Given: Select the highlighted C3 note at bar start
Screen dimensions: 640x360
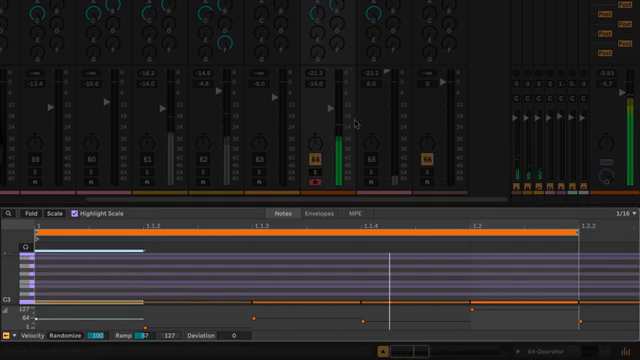Looking at the screenshot, I should 89,302.
